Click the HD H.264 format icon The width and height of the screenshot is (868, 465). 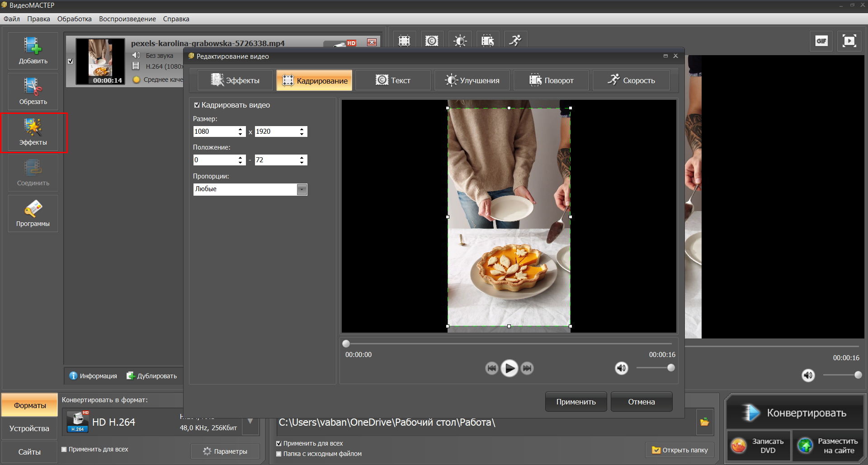tap(78, 422)
